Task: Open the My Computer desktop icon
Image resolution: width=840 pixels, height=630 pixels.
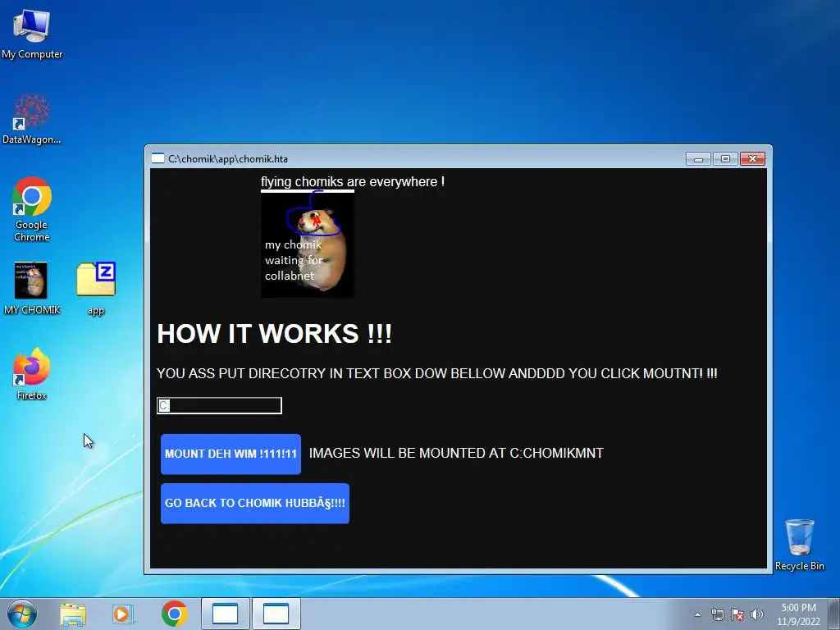Action: 32,34
